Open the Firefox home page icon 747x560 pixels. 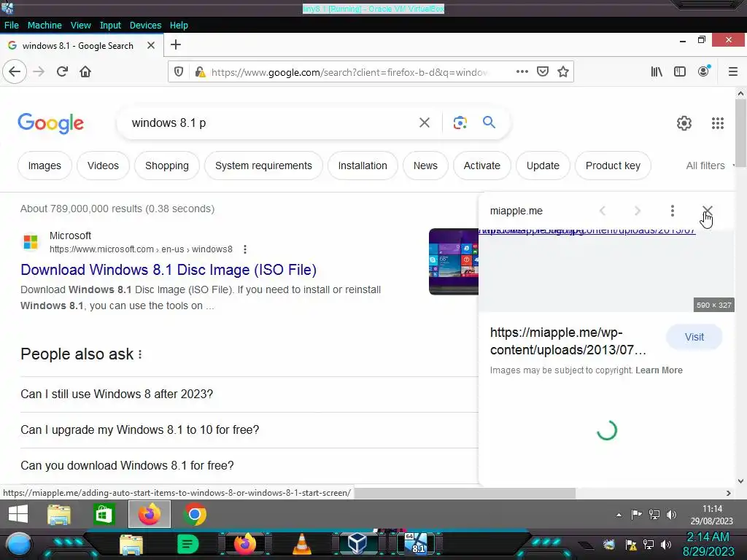point(85,72)
